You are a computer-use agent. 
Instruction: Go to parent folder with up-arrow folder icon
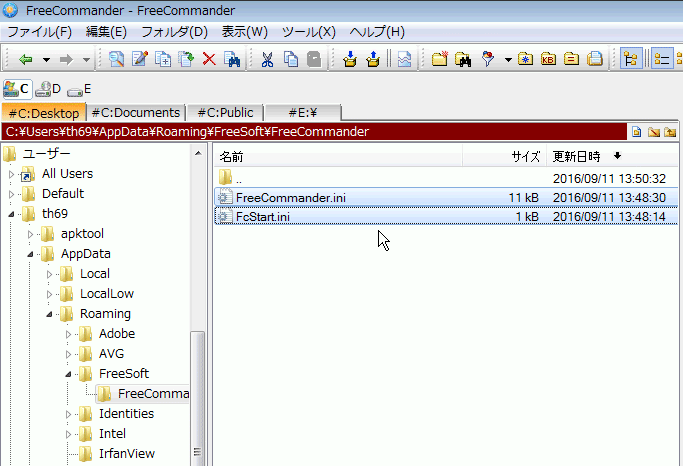[x=670, y=132]
